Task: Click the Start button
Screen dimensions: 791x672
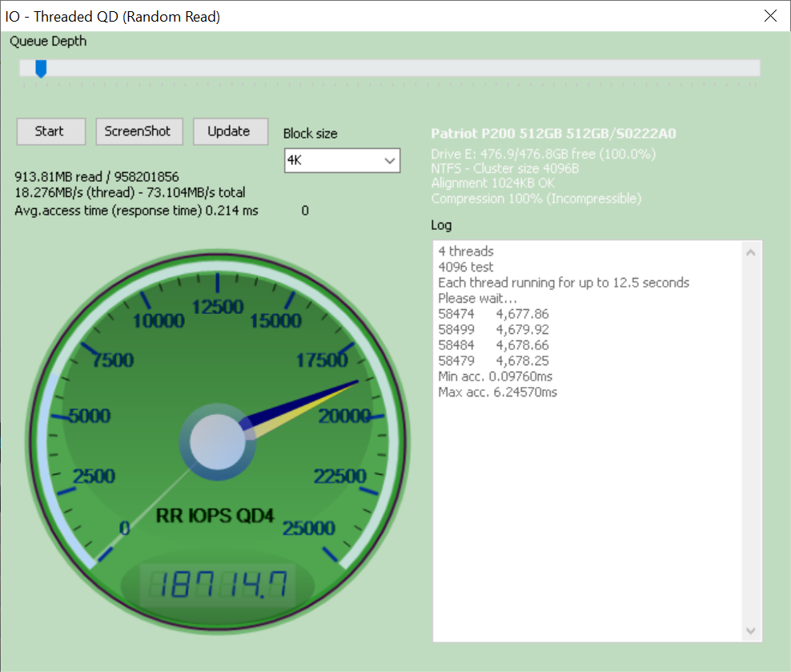Action: point(51,131)
